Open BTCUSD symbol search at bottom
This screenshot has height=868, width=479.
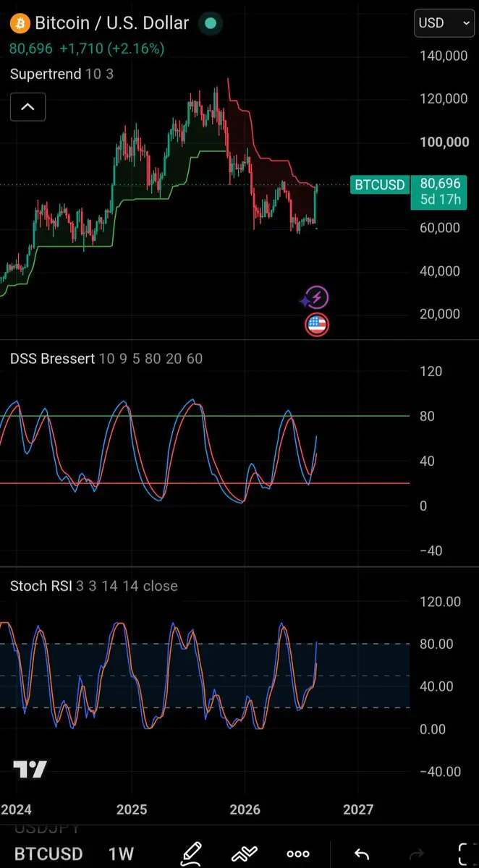click(x=48, y=854)
